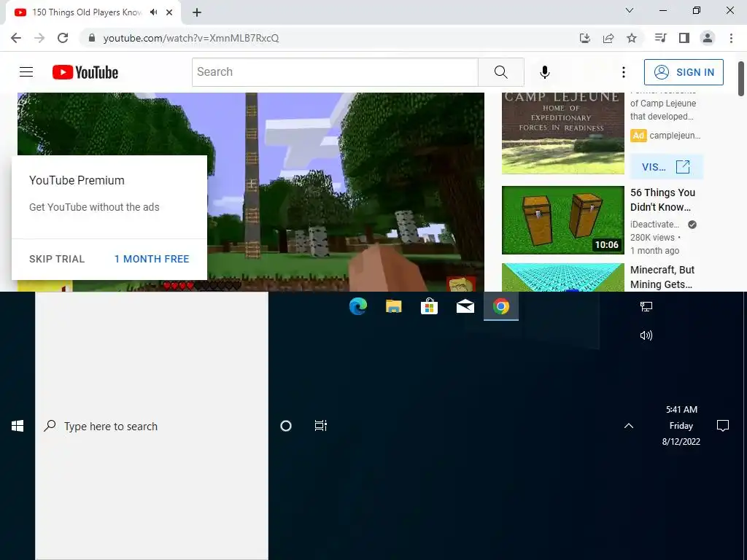Open '56 Things You Didn't Know...' video title
Viewport: 747px width, 560px height.
point(662,200)
